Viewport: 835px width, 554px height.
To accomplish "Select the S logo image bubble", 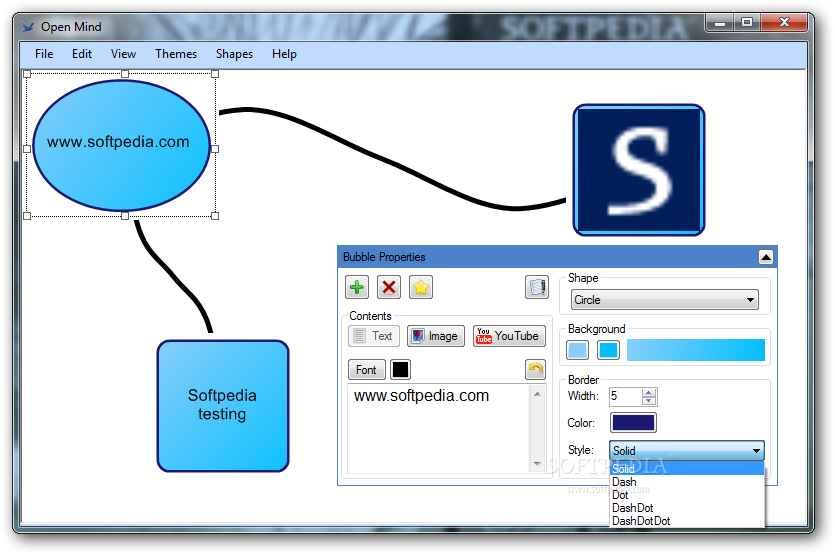I will (639, 170).
